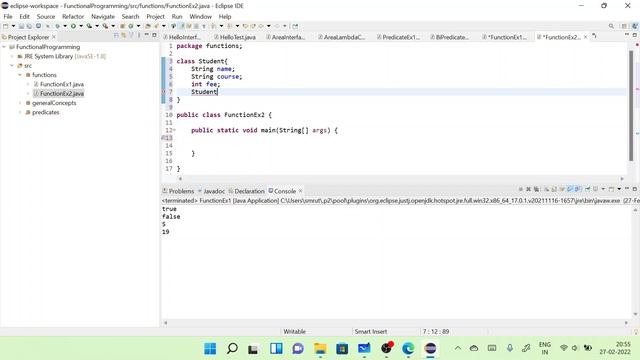Screen dimensions: 640x360
Task: Open the Navigate menu
Action: pyautogui.click(x=103, y=16)
